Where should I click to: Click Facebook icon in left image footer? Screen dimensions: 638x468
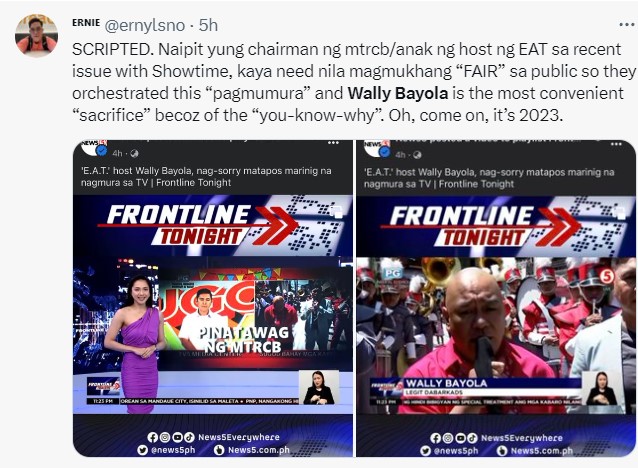click(153, 437)
